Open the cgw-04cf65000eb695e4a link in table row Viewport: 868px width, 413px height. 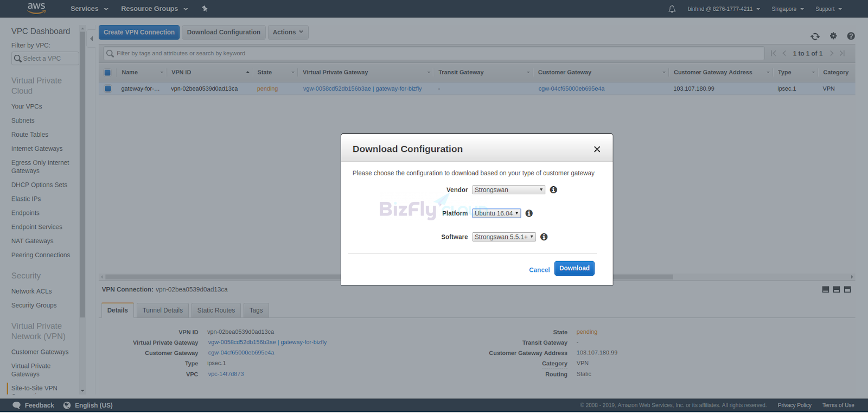571,88
